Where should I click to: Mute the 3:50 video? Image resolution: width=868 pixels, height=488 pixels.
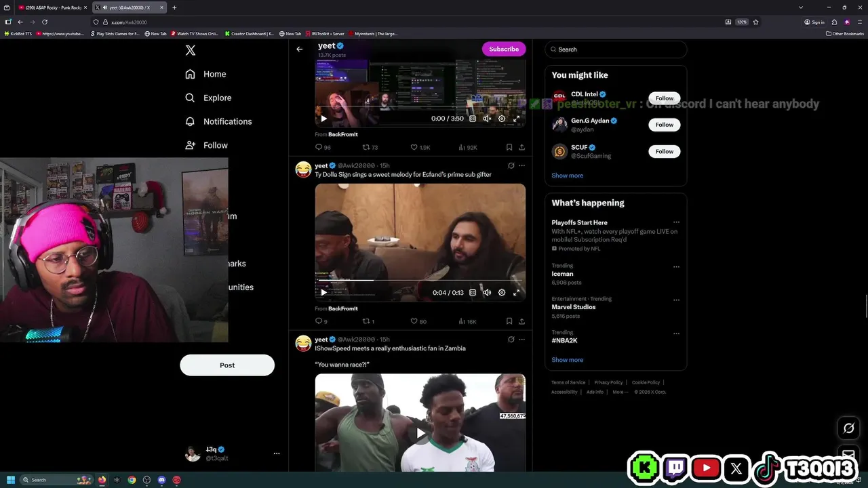tap(487, 119)
